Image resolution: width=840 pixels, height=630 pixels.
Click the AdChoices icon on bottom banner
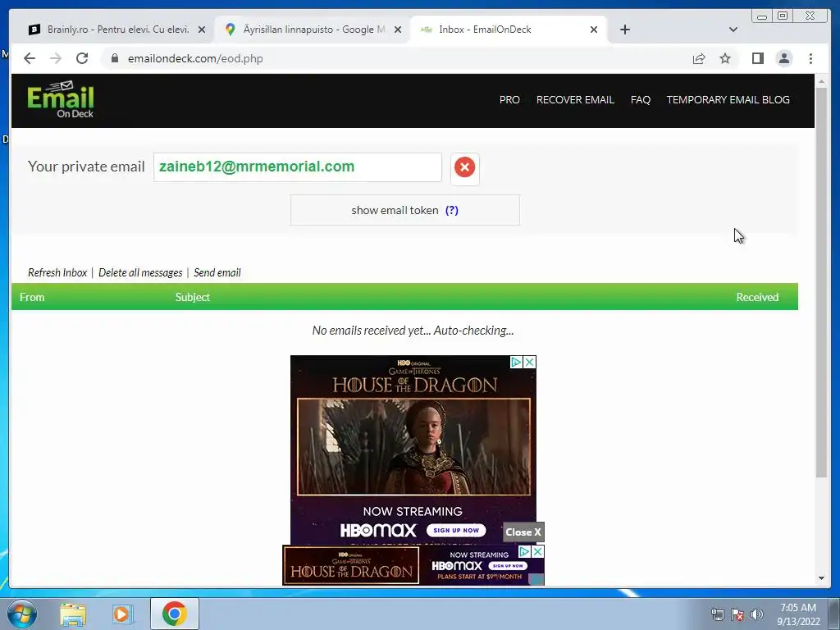click(x=524, y=552)
